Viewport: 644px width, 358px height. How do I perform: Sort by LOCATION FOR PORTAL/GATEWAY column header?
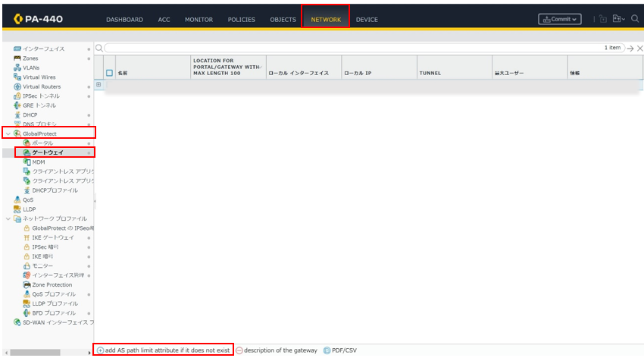[x=228, y=67]
